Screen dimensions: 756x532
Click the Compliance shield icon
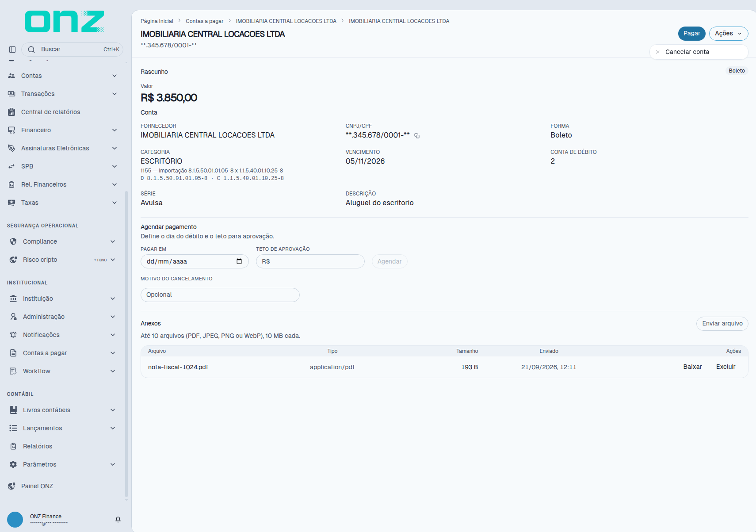pos(13,241)
